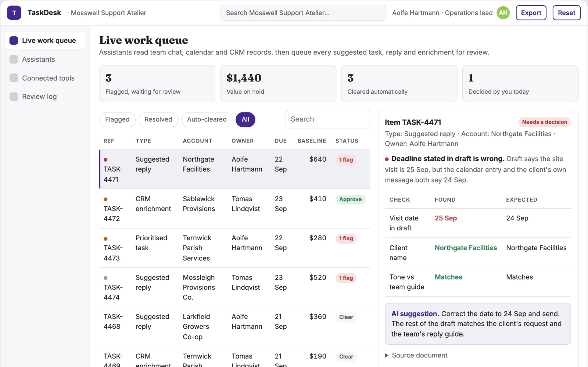Click the 25 Sep found value
588x367 pixels.
pos(446,218)
